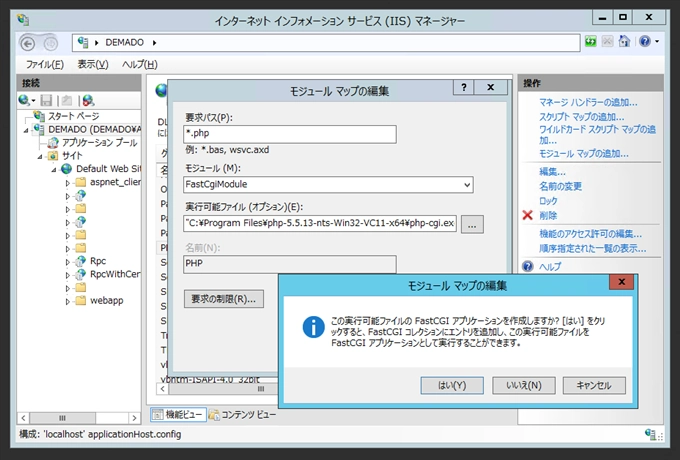The height and width of the screenshot is (460, 680).
Task: Open the ヘルプ(H) menu
Action: pyautogui.click(x=140, y=65)
